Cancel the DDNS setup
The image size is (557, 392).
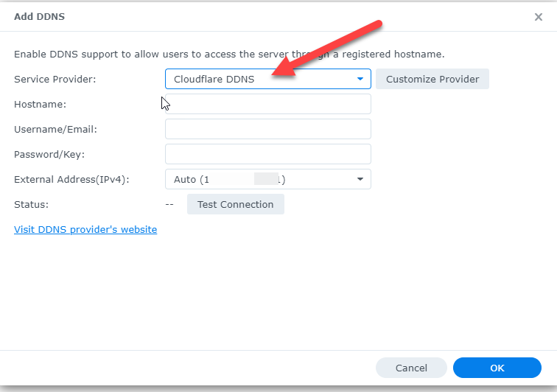[x=411, y=368]
